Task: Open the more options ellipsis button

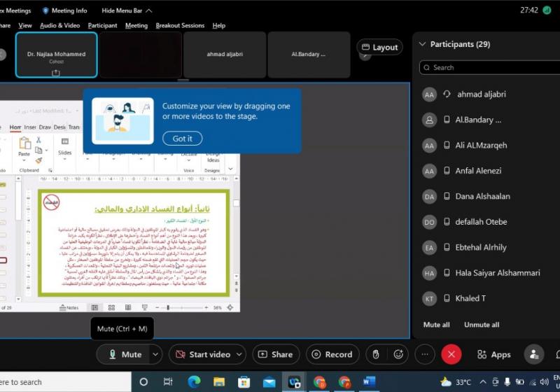Action: tap(424, 354)
